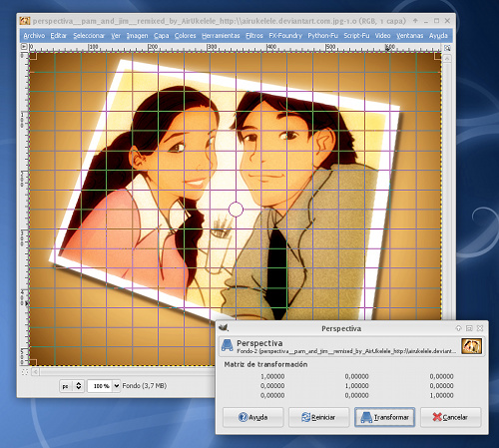The height and width of the screenshot is (448, 499).
Task: Open the Colores menu
Action: coord(186,36)
